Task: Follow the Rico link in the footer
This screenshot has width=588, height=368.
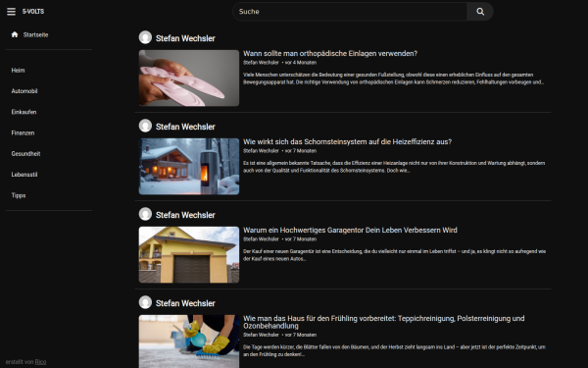Action: pos(40,362)
